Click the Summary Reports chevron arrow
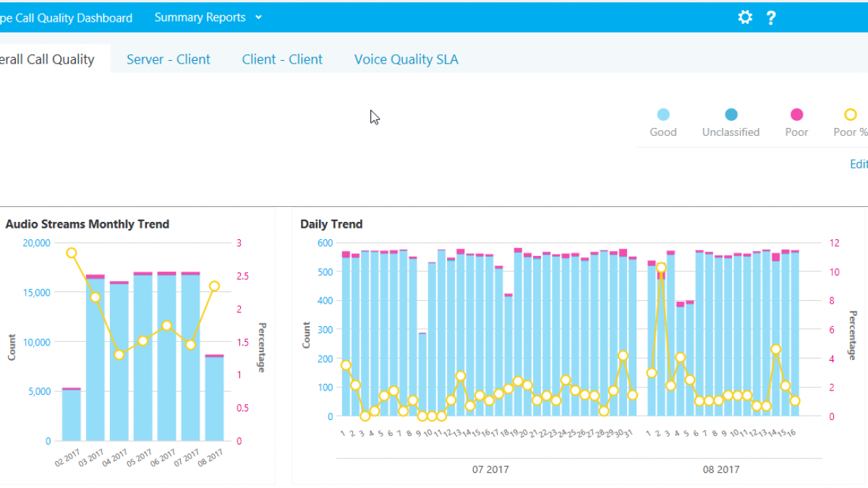868x488 pixels. pyautogui.click(x=259, y=17)
